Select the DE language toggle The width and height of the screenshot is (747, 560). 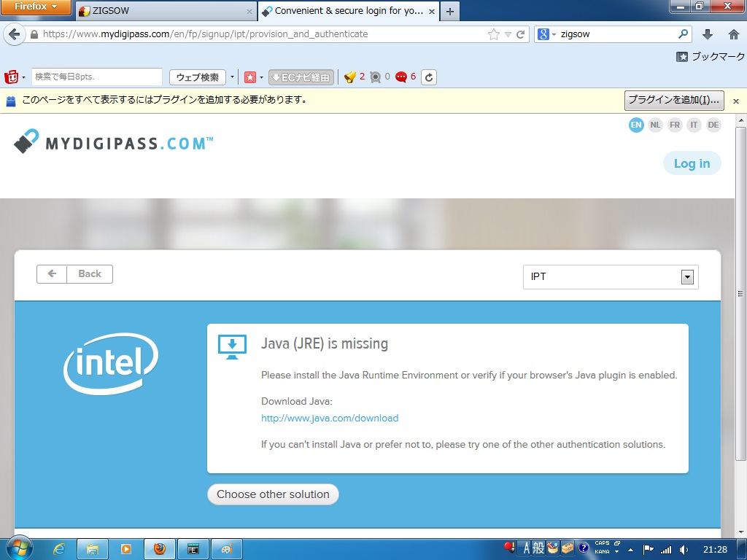pos(713,125)
